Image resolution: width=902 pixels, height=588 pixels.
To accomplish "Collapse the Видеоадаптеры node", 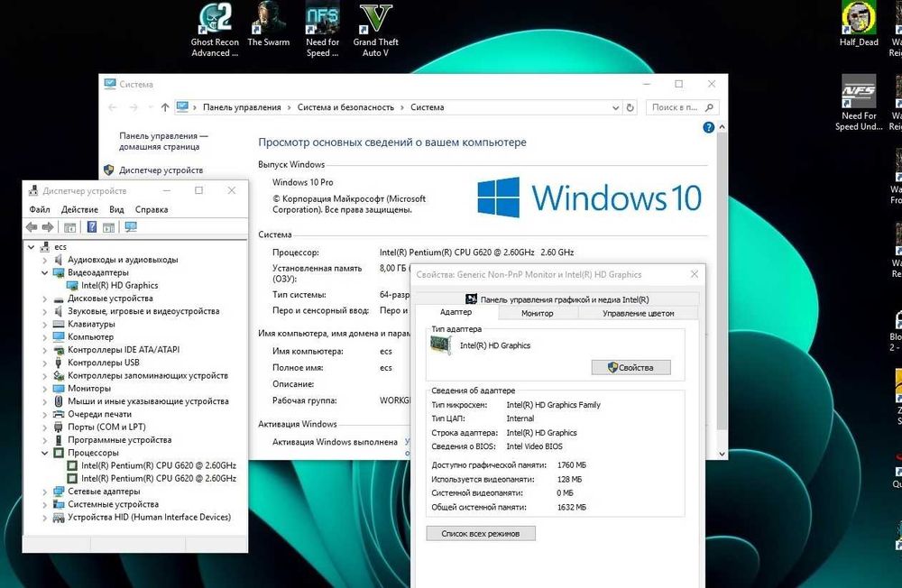I will (x=45, y=272).
